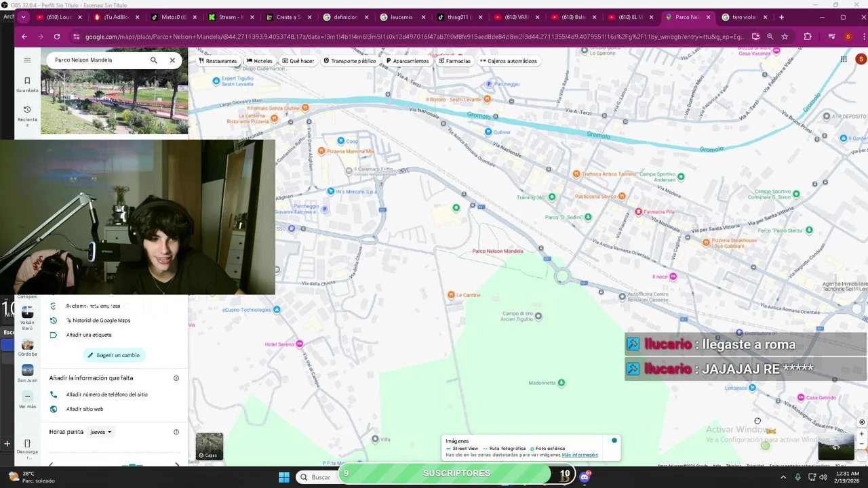Open Tu historial de Google Maps
This screenshot has width=868, height=488.
coord(98,321)
